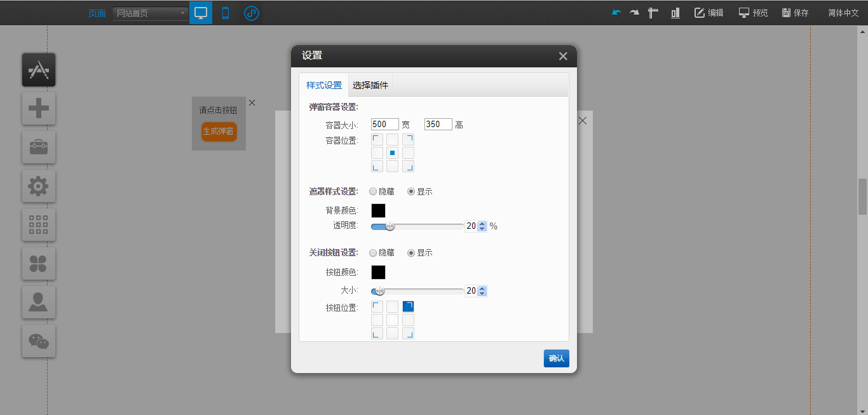Click the 保存 save button
The height and width of the screenshot is (415, 868).
[795, 13]
